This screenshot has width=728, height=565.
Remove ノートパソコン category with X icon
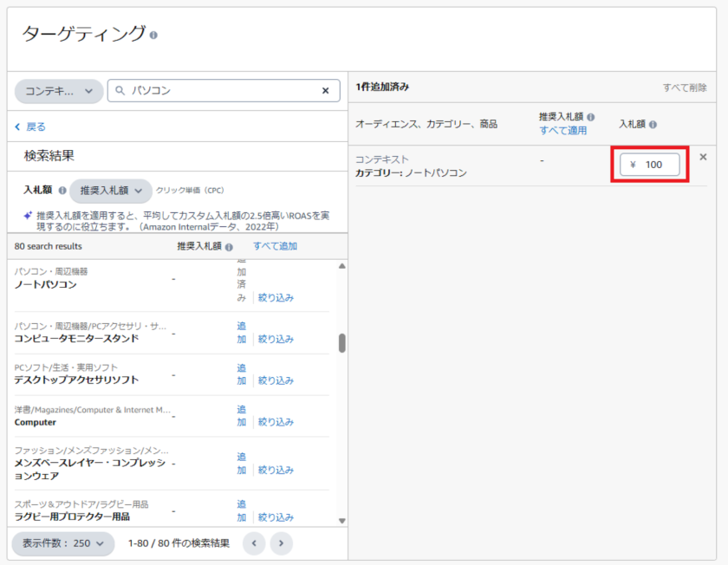(703, 157)
